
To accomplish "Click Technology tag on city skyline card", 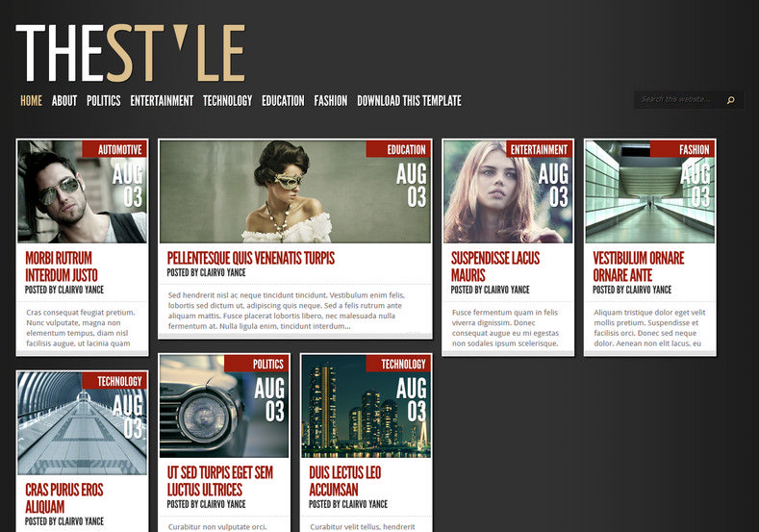I will tap(398, 364).
